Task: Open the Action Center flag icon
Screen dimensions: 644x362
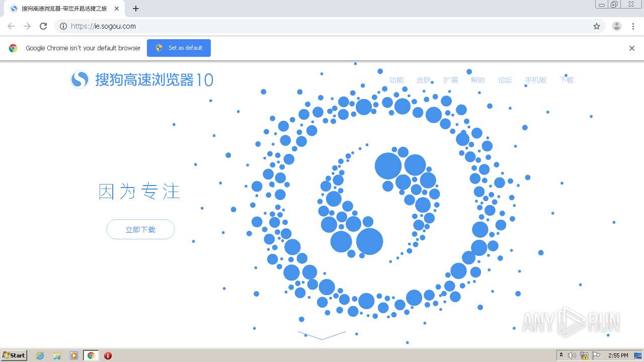Action: pos(596,355)
